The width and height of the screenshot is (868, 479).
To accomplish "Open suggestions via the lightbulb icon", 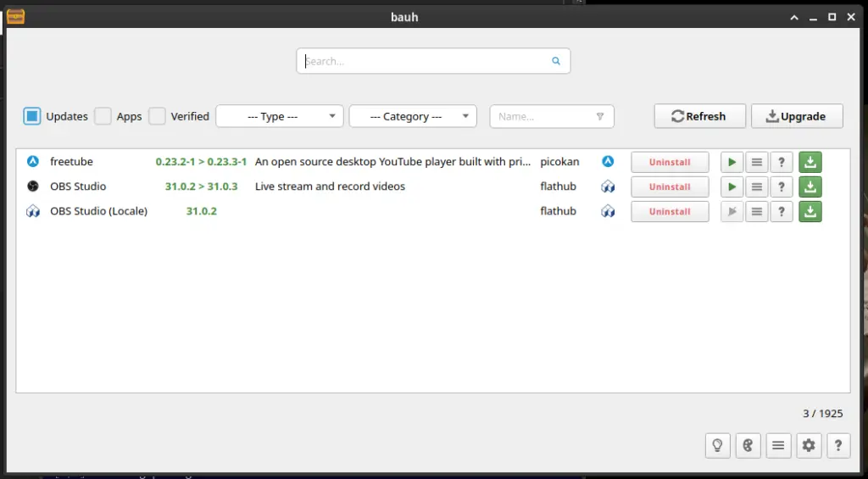I will (717, 445).
